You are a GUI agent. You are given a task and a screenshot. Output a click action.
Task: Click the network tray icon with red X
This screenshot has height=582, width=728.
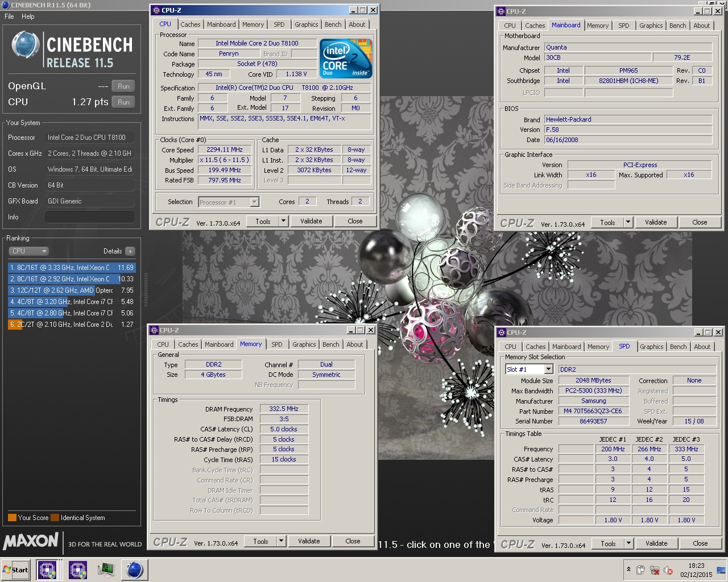click(x=655, y=570)
